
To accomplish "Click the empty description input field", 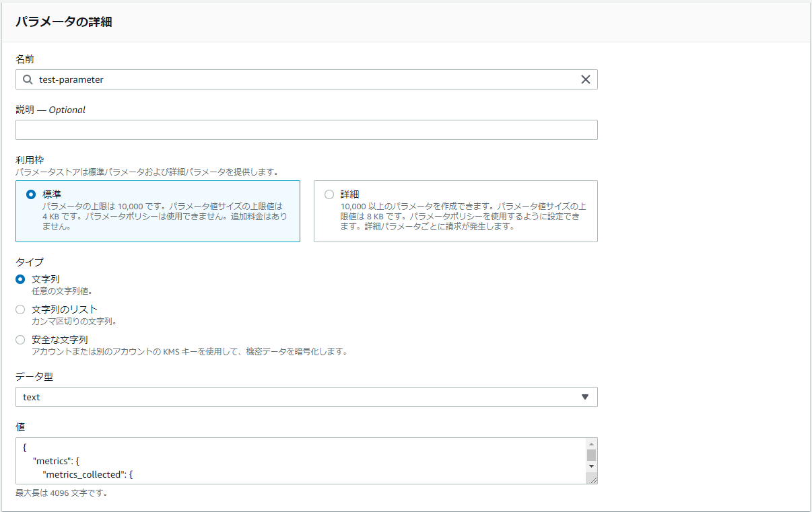I will tap(306, 130).
